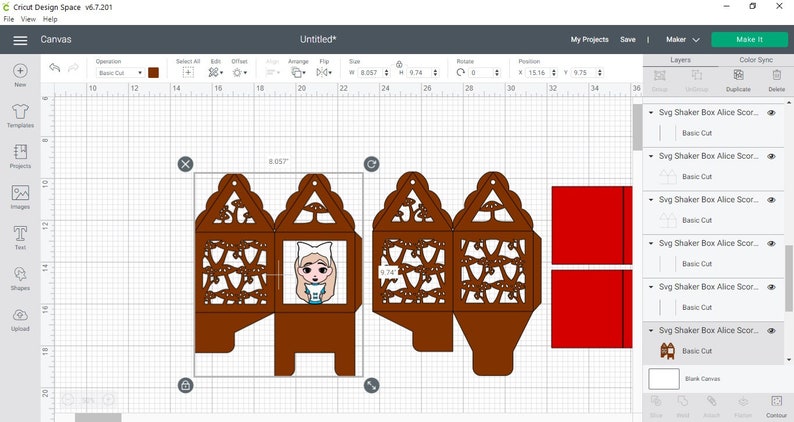Select the Text tool
794x422 pixels.
point(20,238)
